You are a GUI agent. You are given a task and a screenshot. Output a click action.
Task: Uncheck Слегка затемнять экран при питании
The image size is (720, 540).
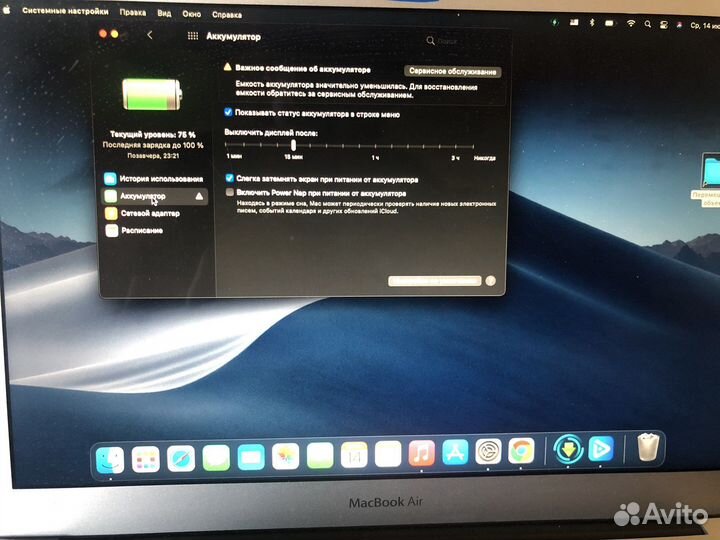pyautogui.click(x=230, y=178)
